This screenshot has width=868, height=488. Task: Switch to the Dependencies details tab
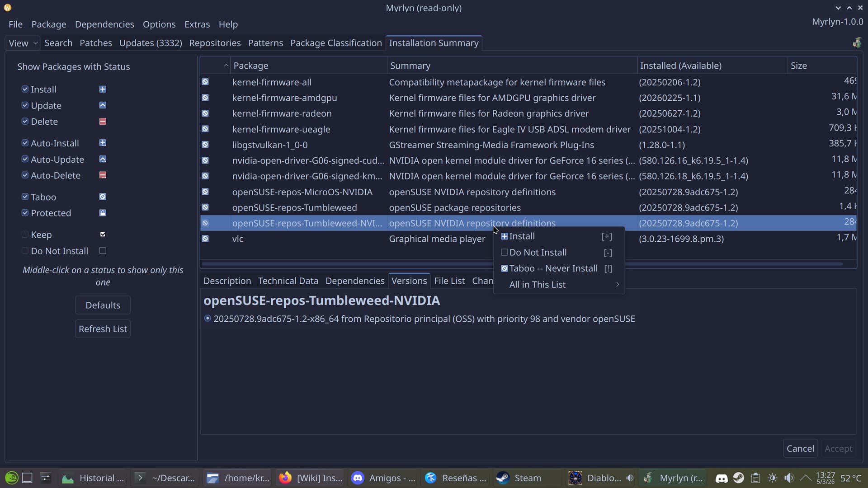[354, 281]
